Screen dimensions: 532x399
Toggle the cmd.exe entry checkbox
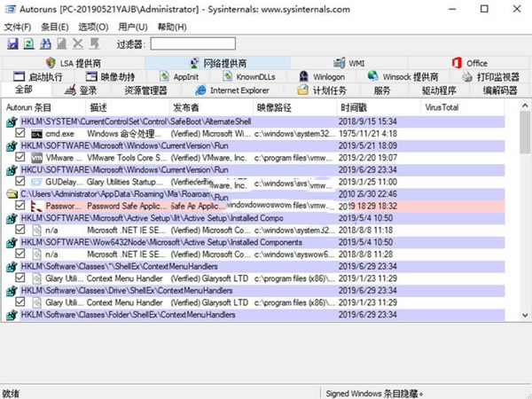(x=20, y=133)
